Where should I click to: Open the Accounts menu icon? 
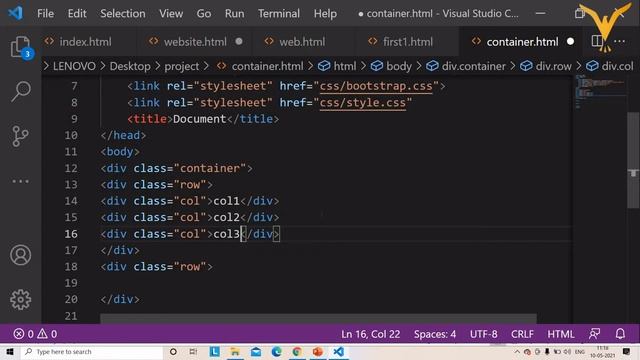coord(20,255)
